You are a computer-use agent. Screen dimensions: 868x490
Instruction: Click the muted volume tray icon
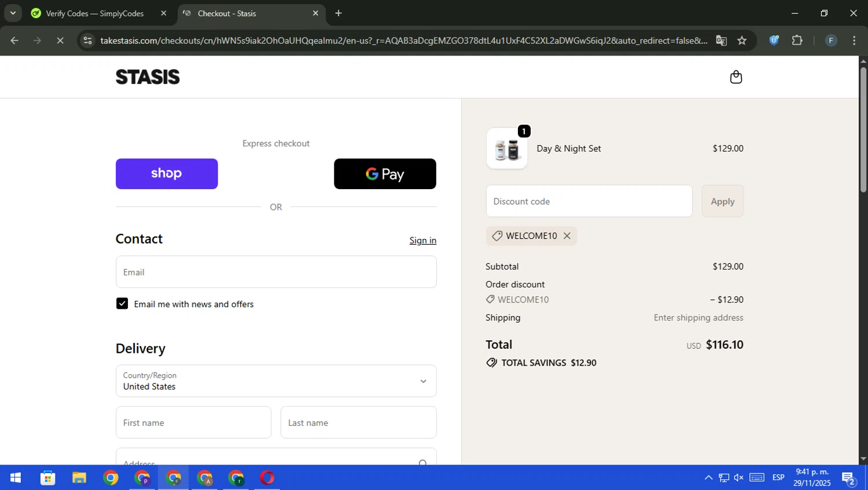739,478
